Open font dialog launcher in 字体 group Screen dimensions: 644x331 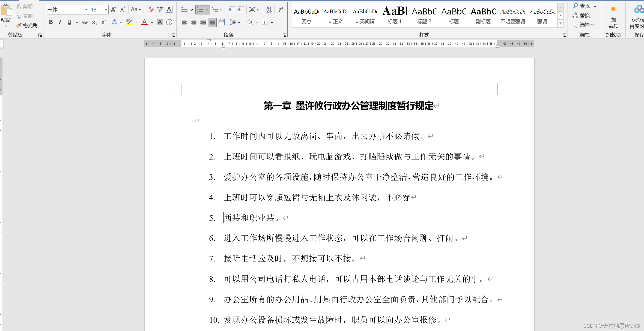[x=174, y=35]
